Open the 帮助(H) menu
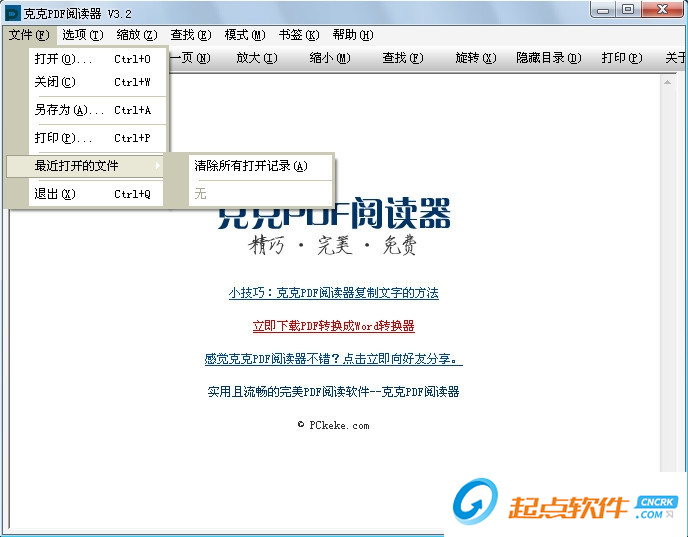The height and width of the screenshot is (537, 688). point(353,35)
